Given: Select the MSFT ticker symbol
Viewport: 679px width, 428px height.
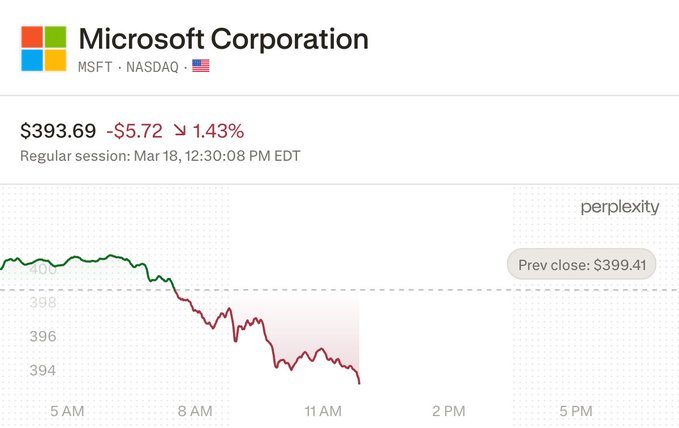Looking at the screenshot, I should (x=97, y=67).
